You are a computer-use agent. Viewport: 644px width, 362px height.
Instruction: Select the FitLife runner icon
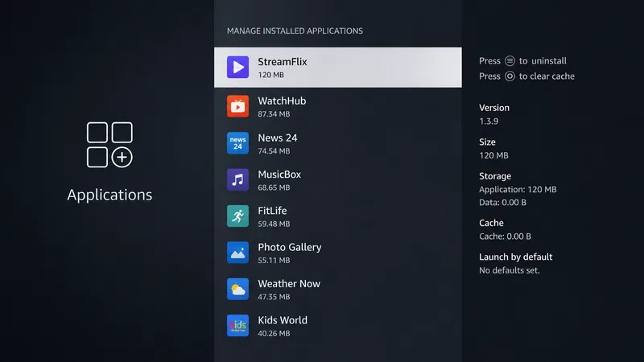point(237,216)
